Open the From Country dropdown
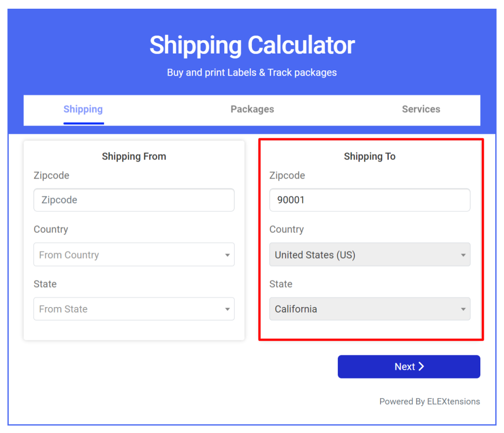 click(134, 255)
